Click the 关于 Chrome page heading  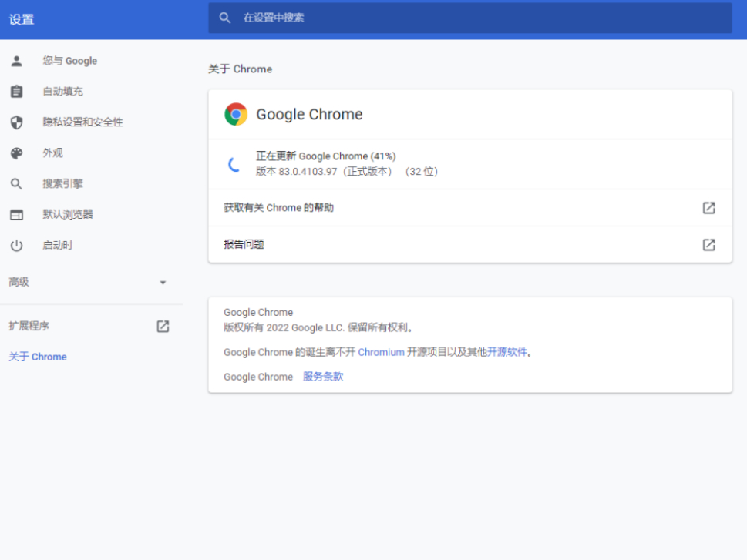(240, 69)
